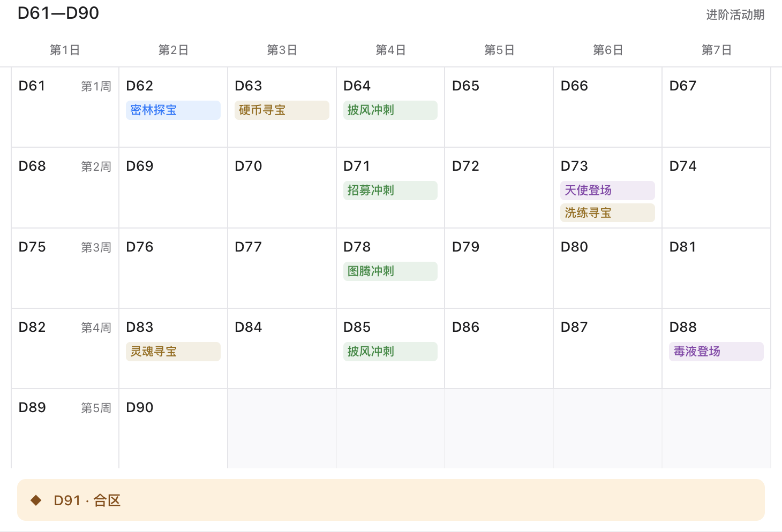The image size is (782, 532).
Task: Select the 硬币寻宝 event tag on D63
Action: coord(282,110)
